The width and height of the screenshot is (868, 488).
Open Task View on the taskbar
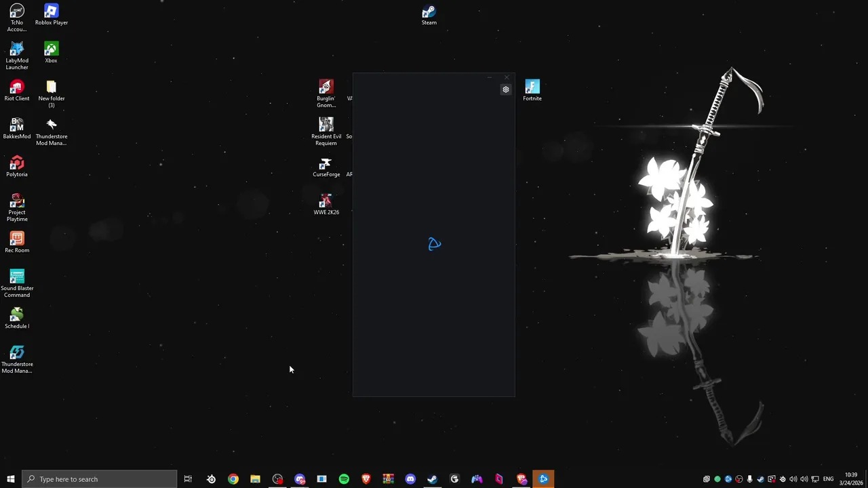188,479
